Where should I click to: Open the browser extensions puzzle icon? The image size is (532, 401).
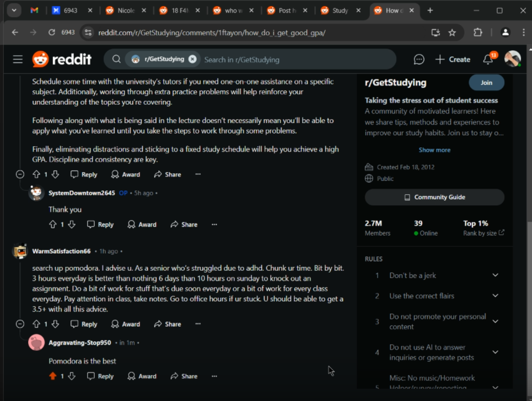pyautogui.click(x=478, y=32)
